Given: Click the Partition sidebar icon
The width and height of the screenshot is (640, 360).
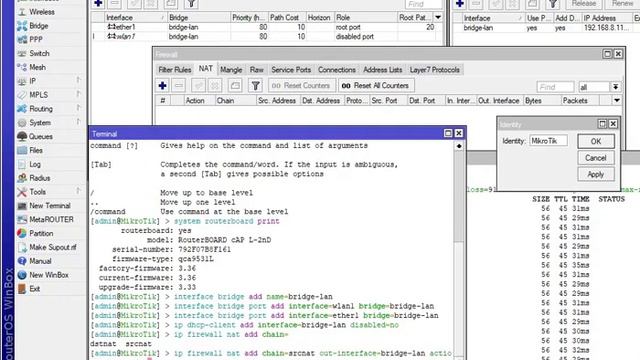Looking at the screenshot, I should (x=22, y=233).
